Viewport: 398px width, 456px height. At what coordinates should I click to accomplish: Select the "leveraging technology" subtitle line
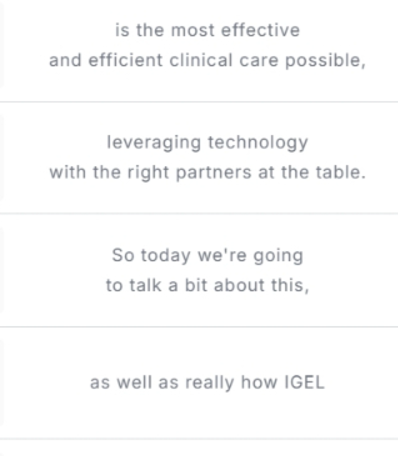pos(207,143)
